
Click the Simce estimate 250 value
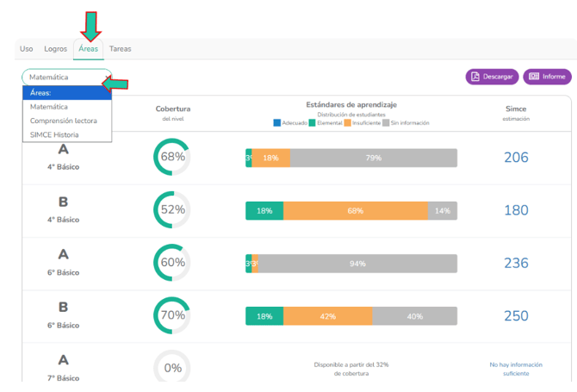coord(516,316)
